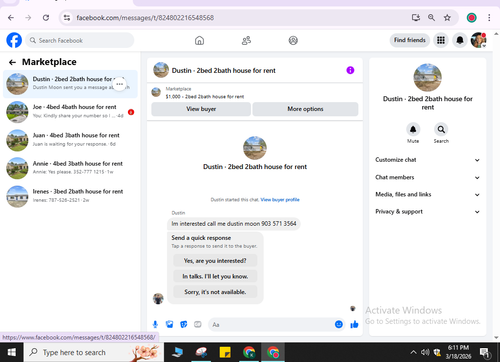Click More options button
Screen dimensions: 500x362
click(x=305, y=109)
